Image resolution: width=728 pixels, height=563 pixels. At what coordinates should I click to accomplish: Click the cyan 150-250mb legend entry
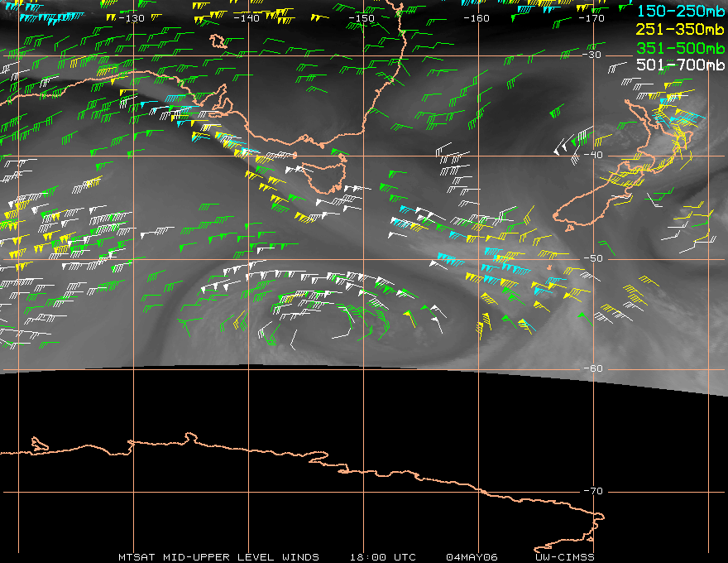pyautogui.click(x=681, y=11)
